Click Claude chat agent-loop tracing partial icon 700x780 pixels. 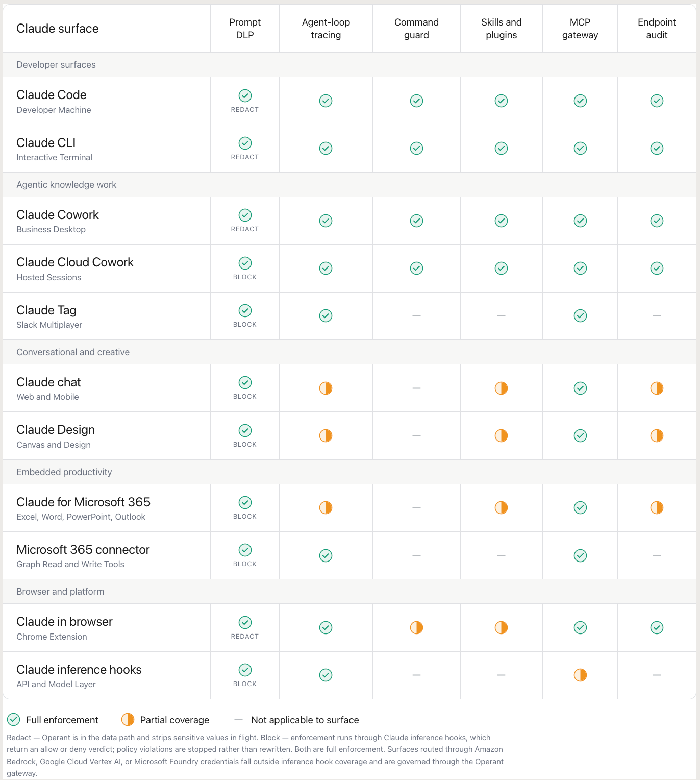pos(326,388)
